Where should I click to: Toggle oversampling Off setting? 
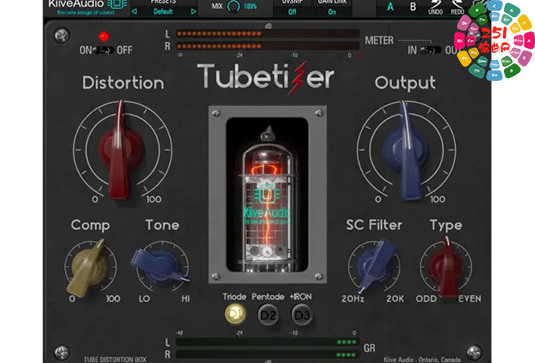tap(292, 12)
